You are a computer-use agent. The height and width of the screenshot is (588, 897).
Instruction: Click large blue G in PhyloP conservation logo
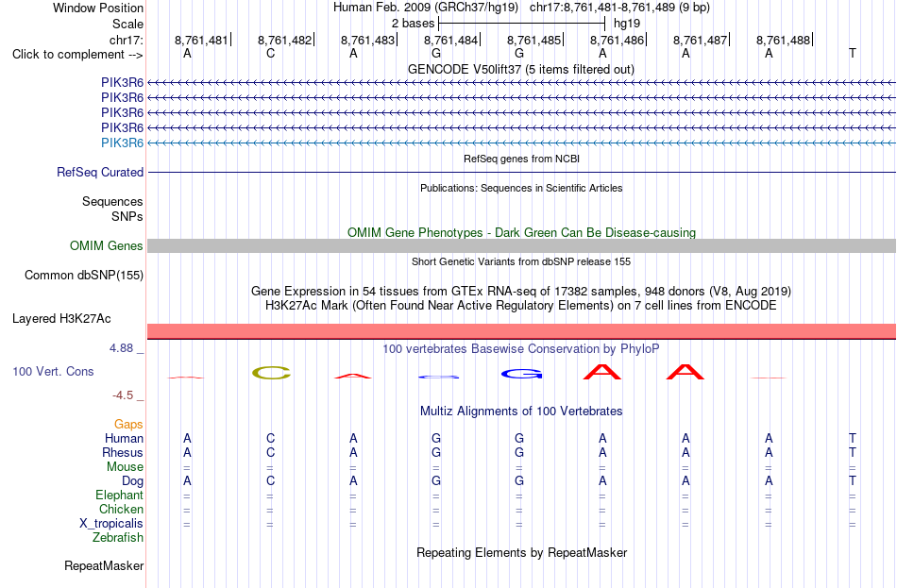[x=522, y=374]
